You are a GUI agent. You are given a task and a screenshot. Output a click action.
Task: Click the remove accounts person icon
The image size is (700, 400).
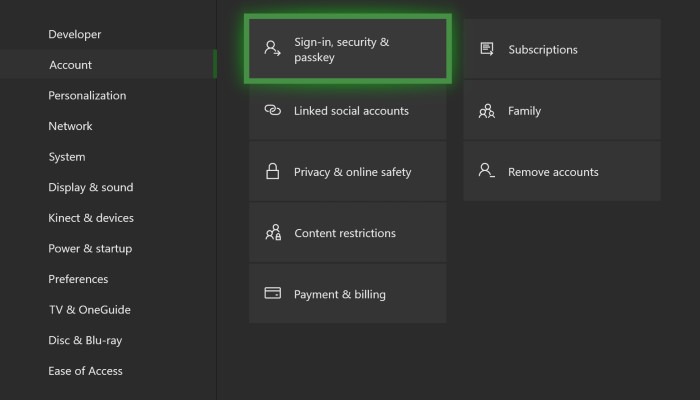click(486, 172)
